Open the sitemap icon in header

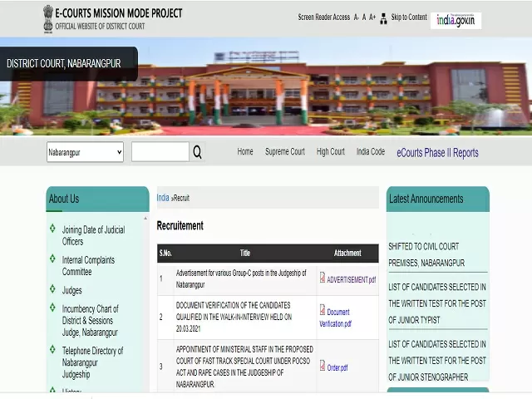tap(383, 18)
